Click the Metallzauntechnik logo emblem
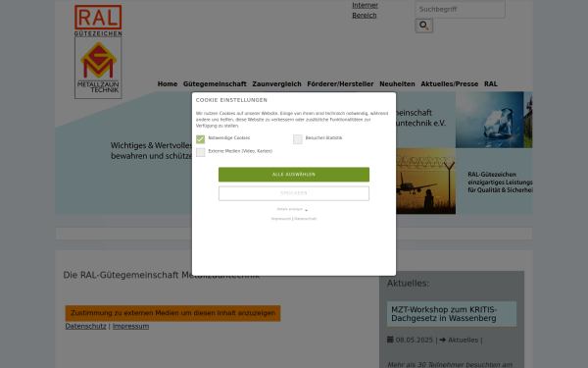Image resolution: width=588 pixels, height=368 pixels. point(98,68)
